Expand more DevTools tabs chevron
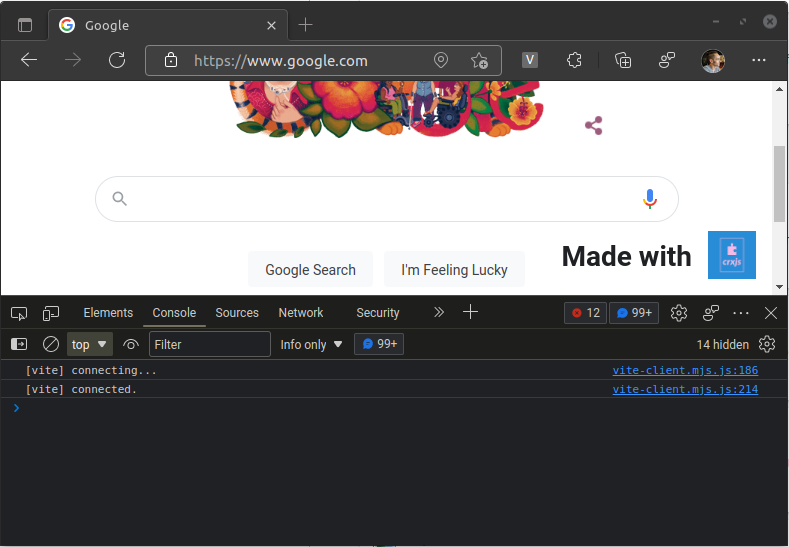The width and height of the screenshot is (789, 547). pos(439,312)
